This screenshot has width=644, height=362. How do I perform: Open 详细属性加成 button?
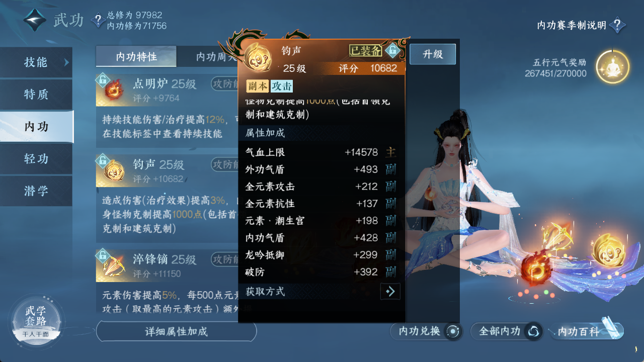pyautogui.click(x=176, y=331)
